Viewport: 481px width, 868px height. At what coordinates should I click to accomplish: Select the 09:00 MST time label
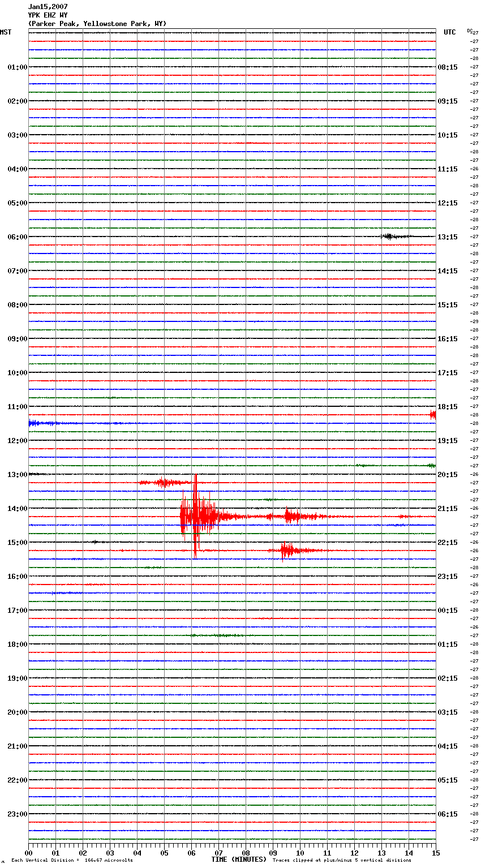(18, 339)
